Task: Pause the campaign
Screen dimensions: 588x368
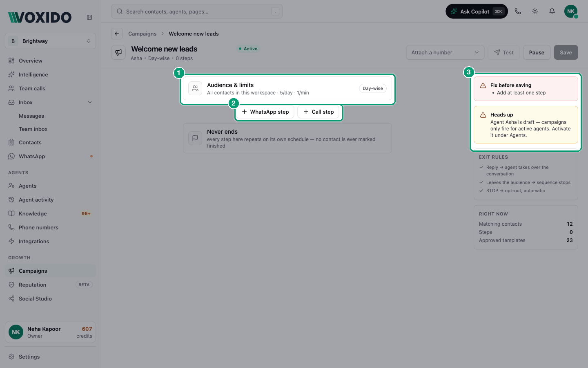Action: [537, 52]
